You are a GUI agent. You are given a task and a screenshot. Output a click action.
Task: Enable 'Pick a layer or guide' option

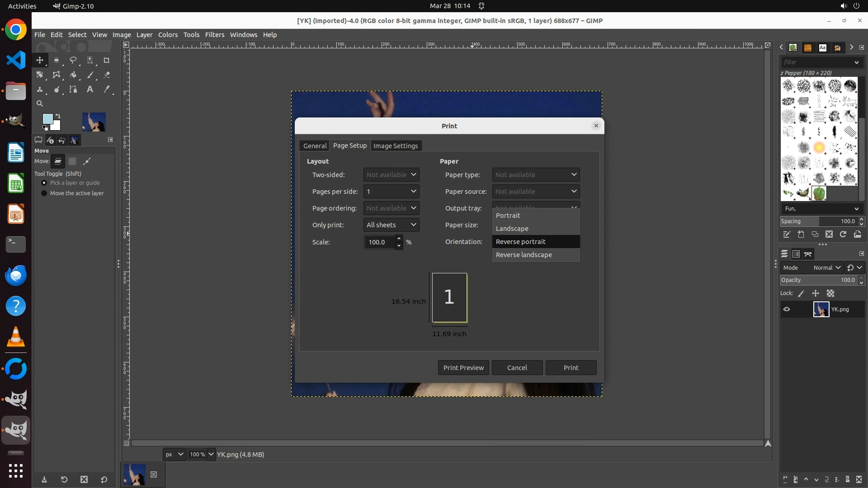point(44,183)
